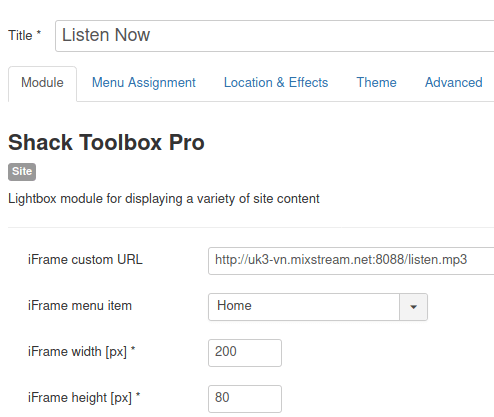The image size is (494, 417).
Task: Click the 'Title *' label
Action: pos(25,35)
